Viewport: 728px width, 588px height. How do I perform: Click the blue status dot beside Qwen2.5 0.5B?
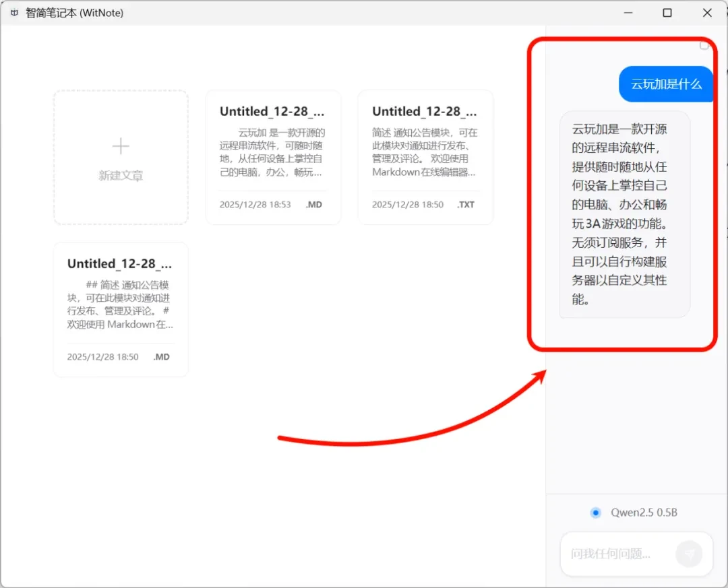tap(595, 513)
